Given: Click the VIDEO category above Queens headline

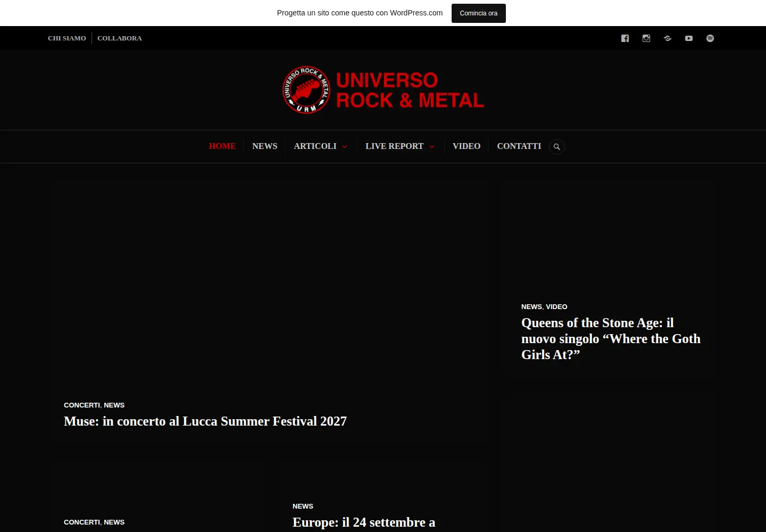Looking at the screenshot, I should 556,307.
